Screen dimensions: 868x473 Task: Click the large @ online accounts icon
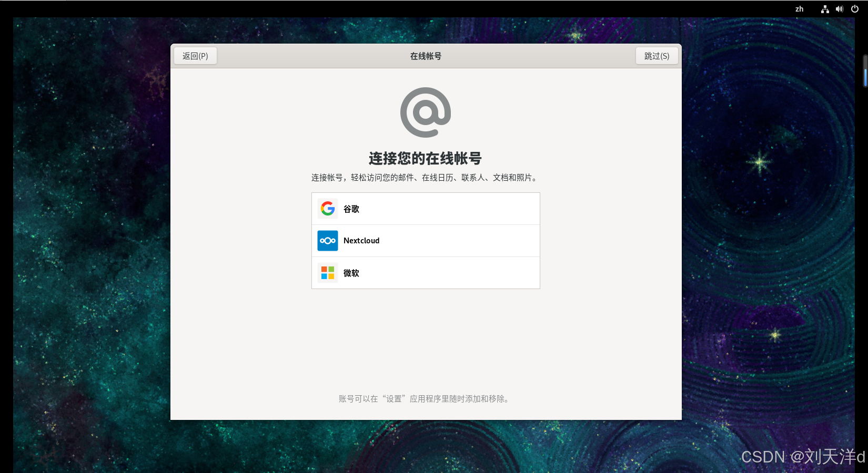coord(426,112)
